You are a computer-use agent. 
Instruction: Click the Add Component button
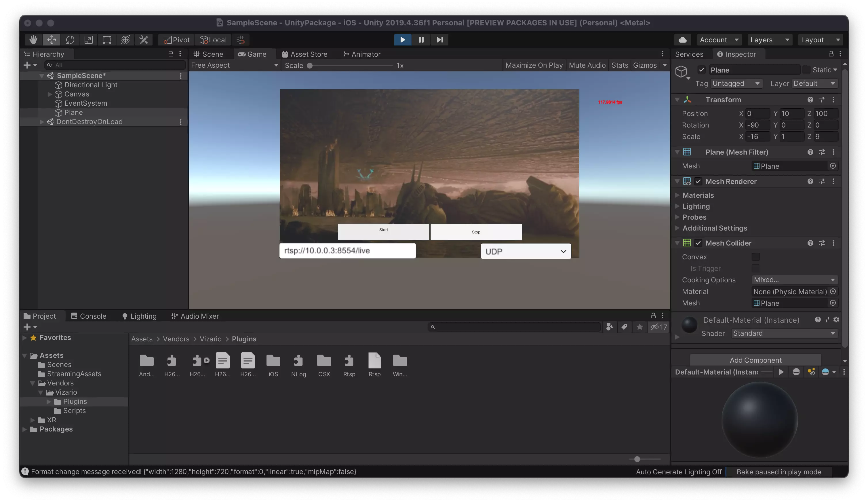[x=755, y=360]
